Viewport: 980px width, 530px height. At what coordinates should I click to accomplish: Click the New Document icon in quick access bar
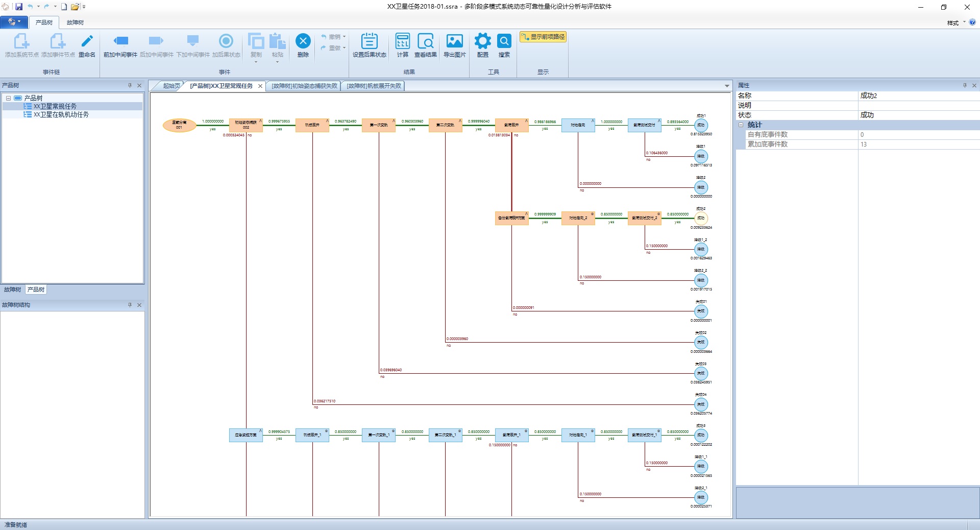pyautogui.click(x=64, y=7)
